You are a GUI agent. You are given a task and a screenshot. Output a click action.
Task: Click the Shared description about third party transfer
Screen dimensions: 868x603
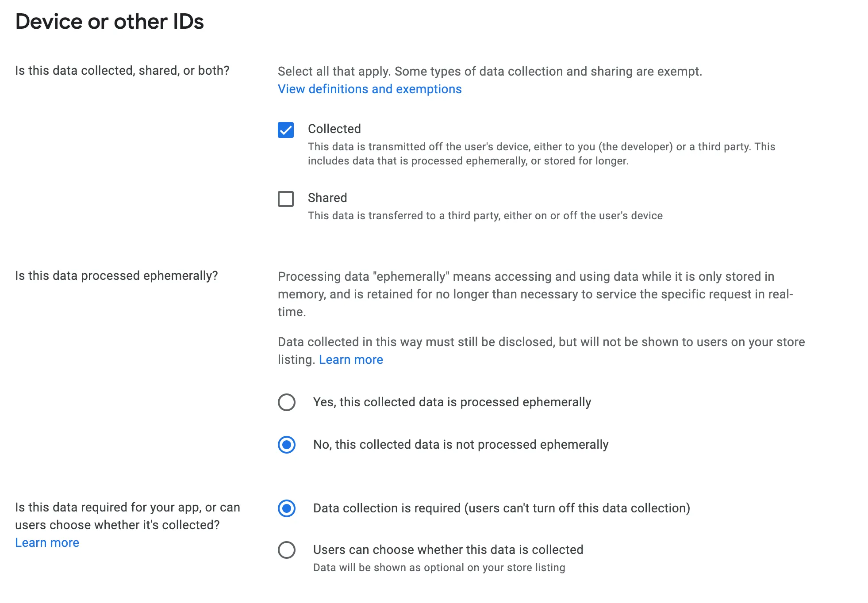tap(485, 216)
